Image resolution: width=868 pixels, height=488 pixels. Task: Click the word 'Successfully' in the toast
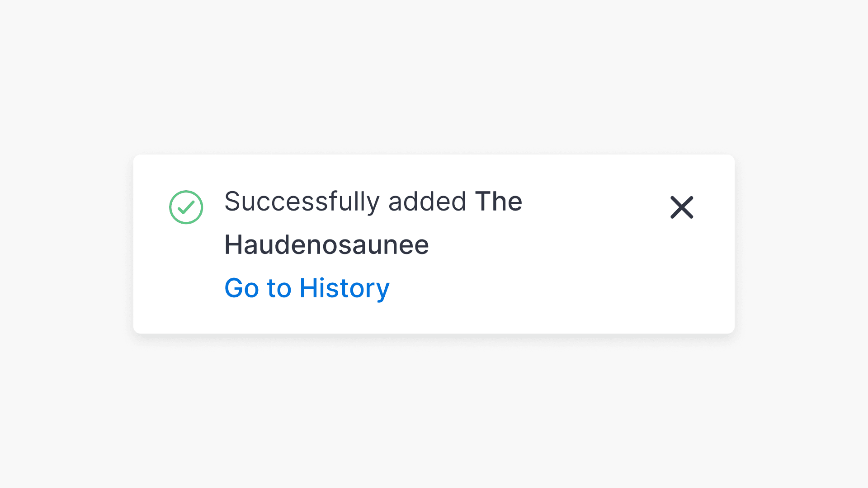click(302, 202)
